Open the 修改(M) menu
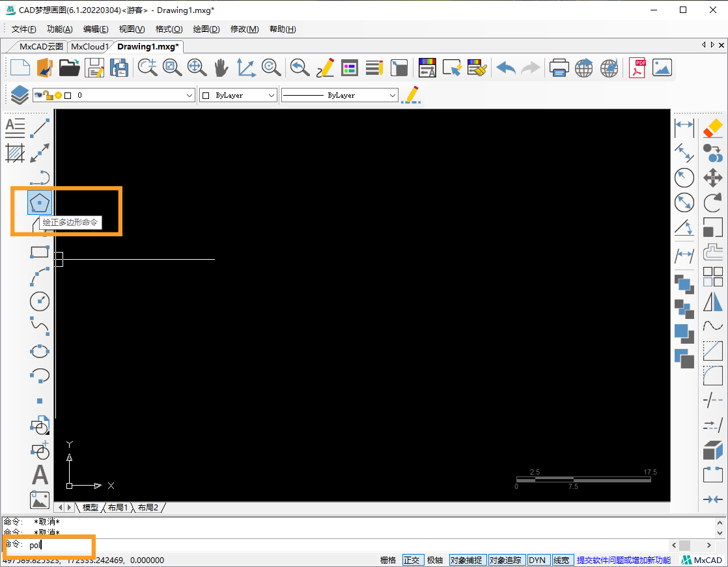The height and width of the screenshot is (567, 728). pyautogui.click(x=245, y=29)
